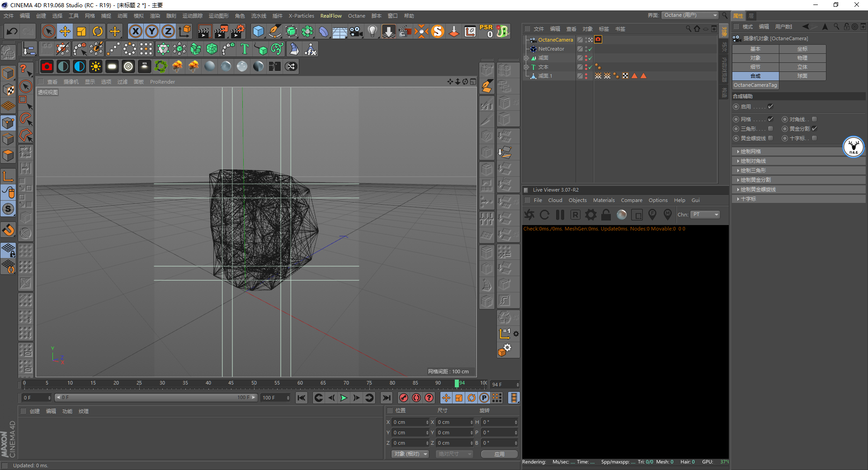Open the Chn PT channel dropdown
Image resolution: width=868 pixels, height=470 pixels.
click(705, 215)
